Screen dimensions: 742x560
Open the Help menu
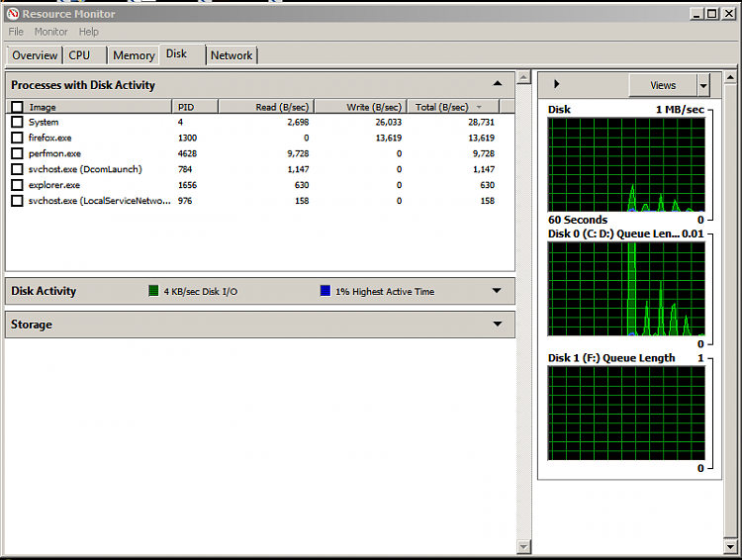point(88,32)
